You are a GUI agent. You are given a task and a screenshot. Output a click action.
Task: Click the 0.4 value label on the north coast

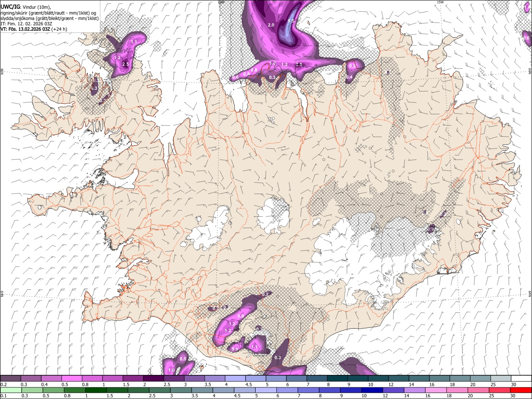[350, 77]
